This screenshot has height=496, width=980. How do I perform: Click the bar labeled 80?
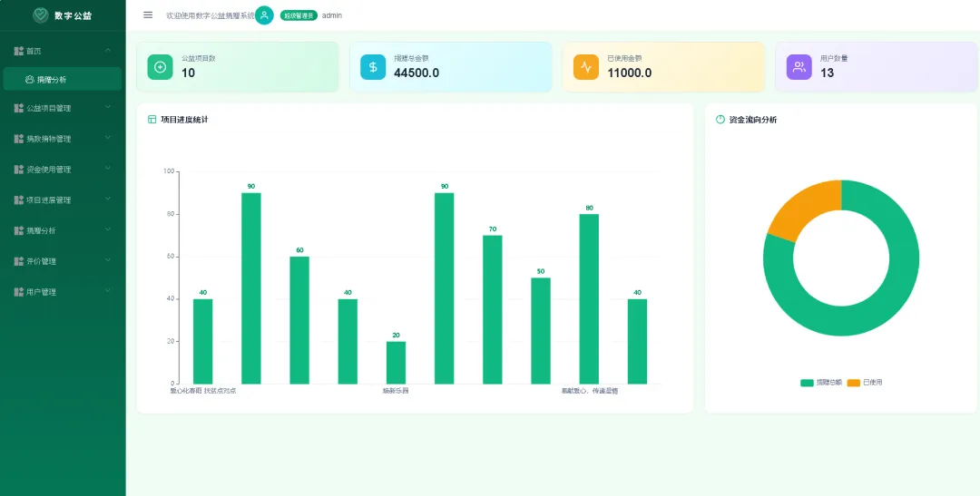[589, 298]
